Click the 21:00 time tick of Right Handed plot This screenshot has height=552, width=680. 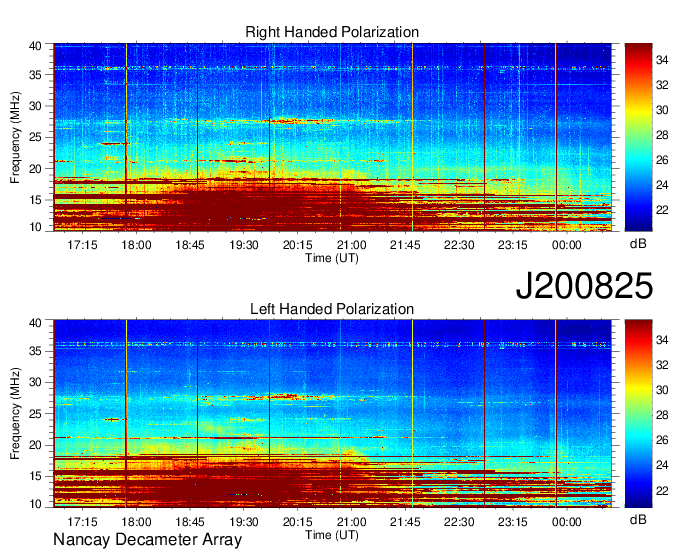pos(351,245)
